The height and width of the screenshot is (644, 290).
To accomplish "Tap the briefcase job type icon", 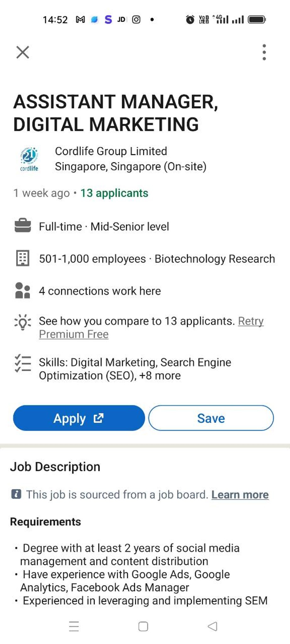I will [x=23, y=225].
